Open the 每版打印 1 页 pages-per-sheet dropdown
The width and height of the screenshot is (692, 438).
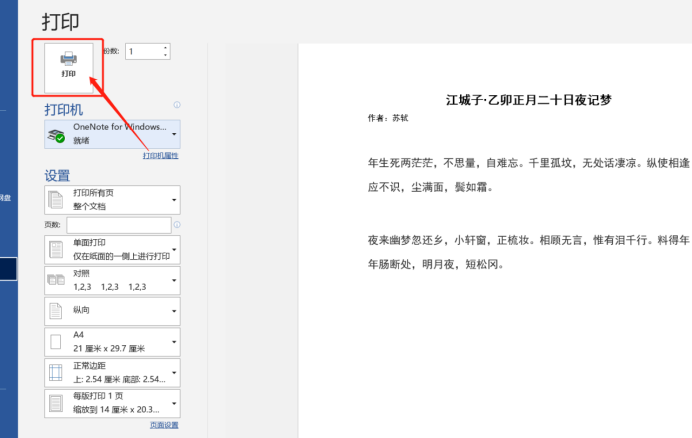[x=113, y=403]
